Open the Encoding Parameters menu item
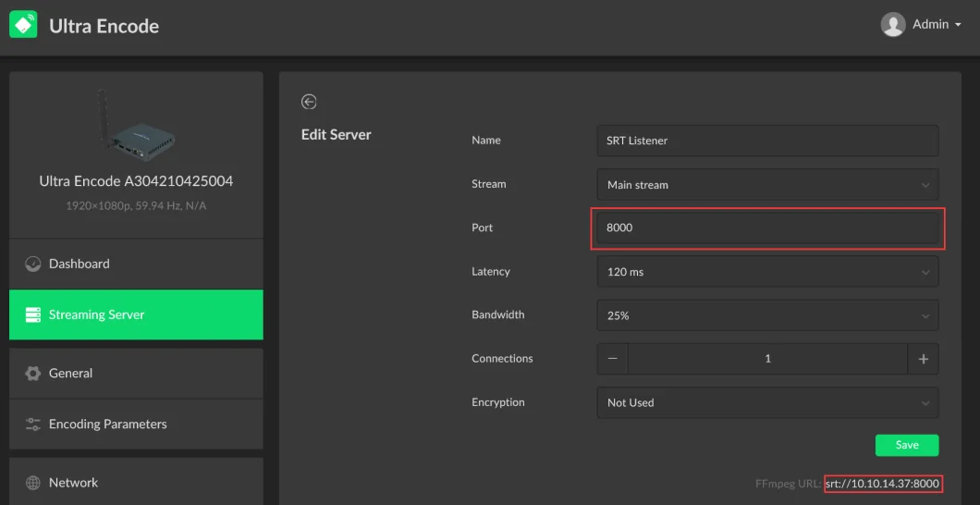980x505 pixels. tap(136, 425)
